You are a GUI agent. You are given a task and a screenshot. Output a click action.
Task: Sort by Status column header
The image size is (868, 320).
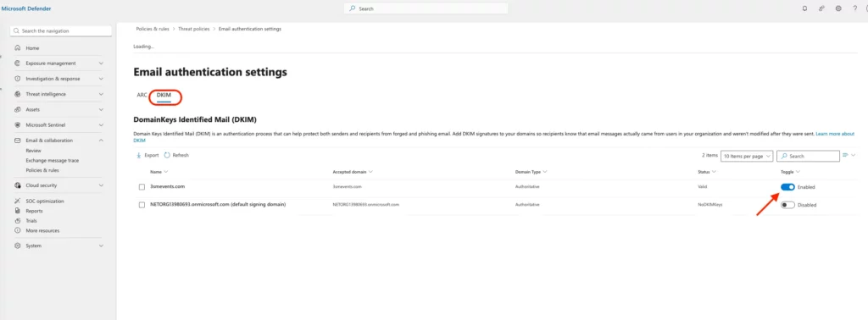(x=706, y=172)
